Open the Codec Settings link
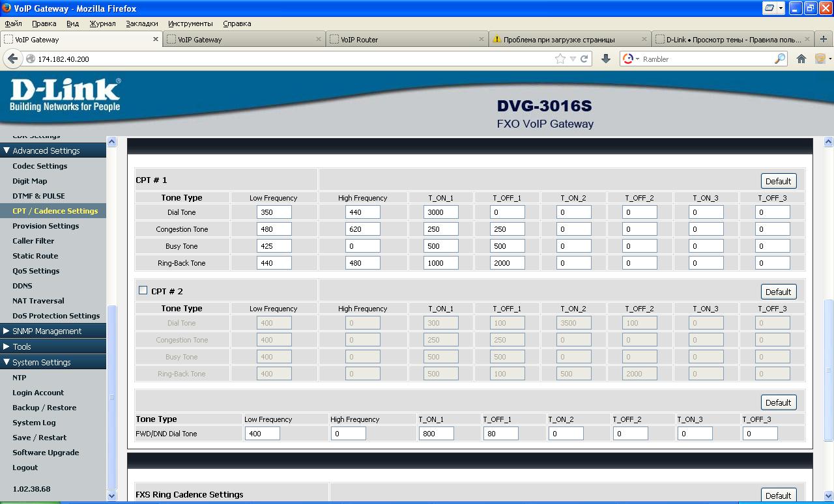 point(40,166)
